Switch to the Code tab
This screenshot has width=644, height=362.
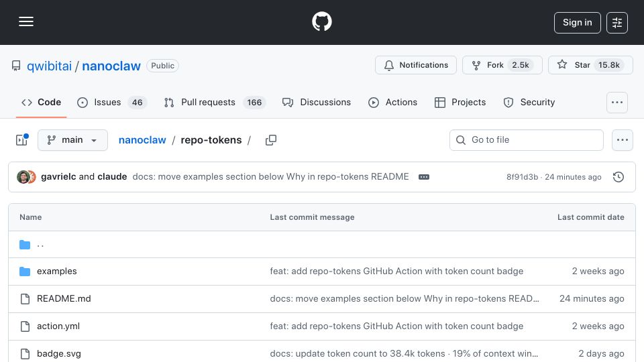coord(41,102)
